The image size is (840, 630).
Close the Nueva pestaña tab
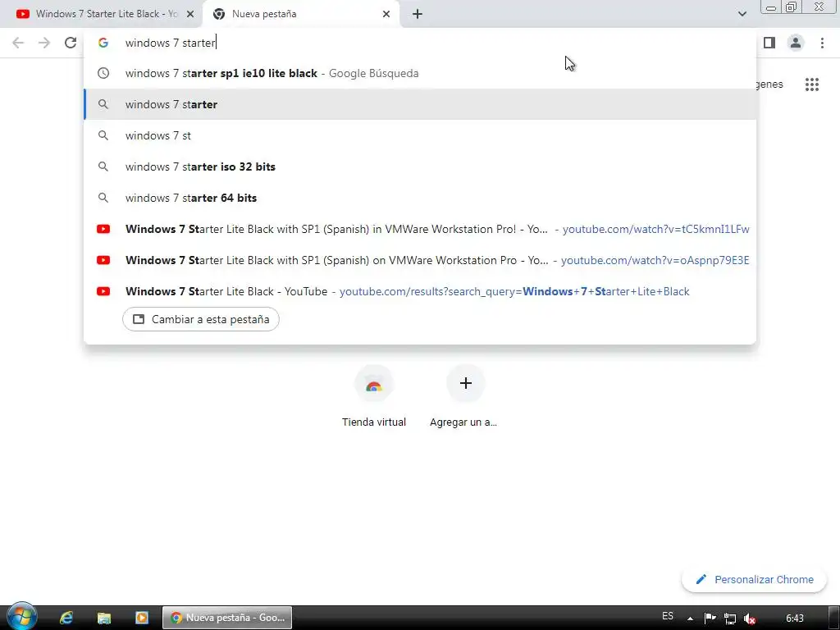386,14
